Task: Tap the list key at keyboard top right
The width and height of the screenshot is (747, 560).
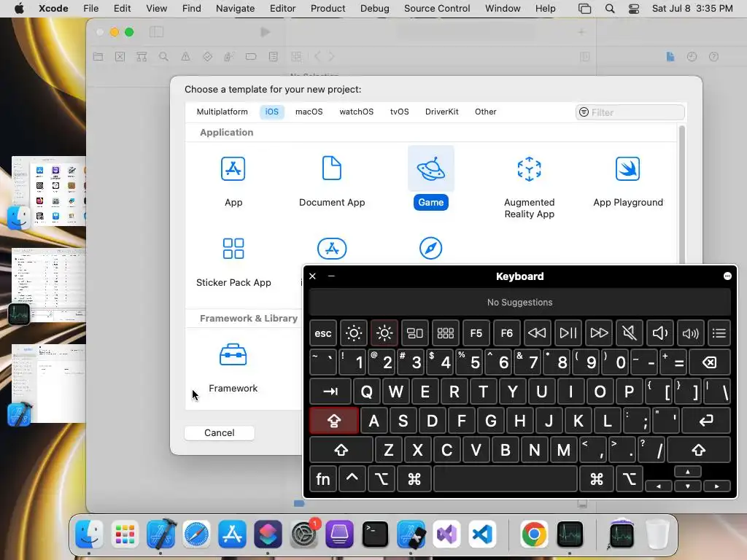Action: (x=719, y=333)
